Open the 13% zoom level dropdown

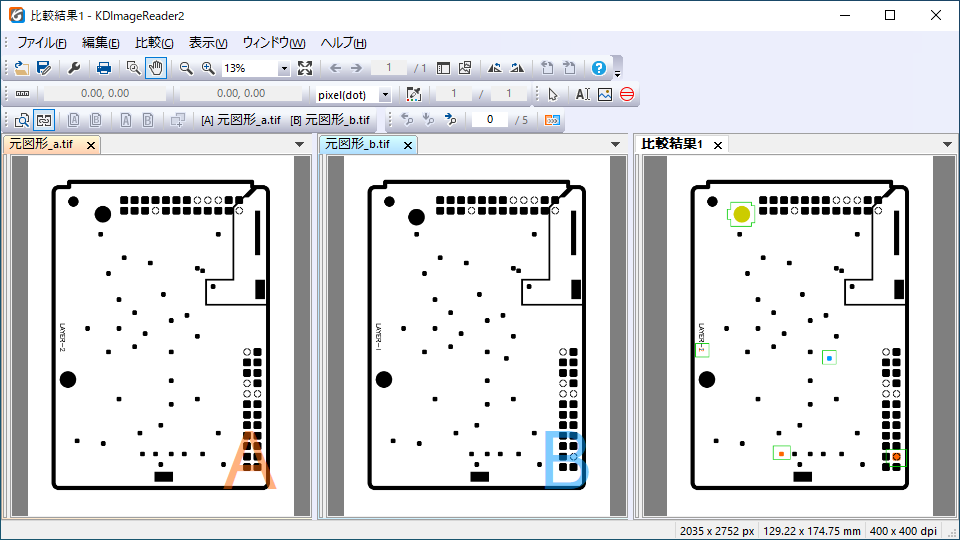[x=283, y=69]
